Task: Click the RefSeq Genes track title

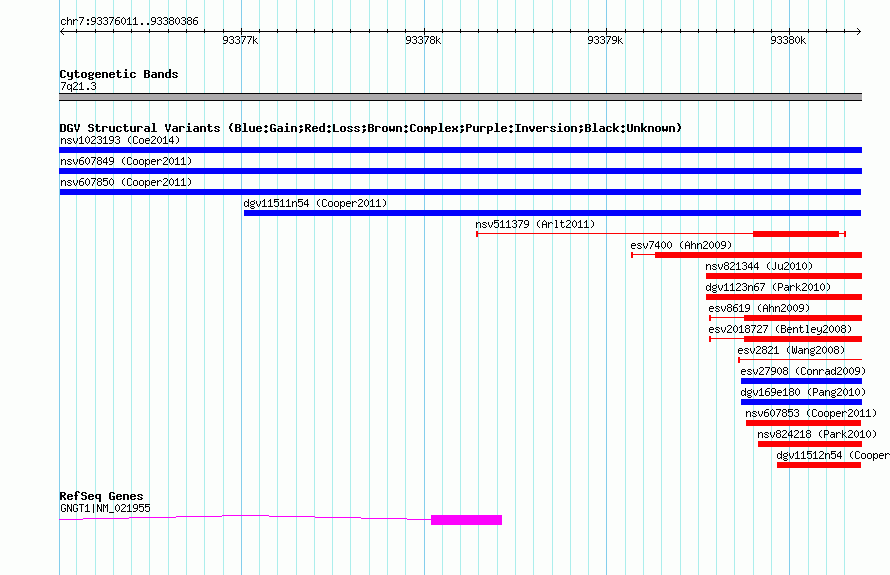Action: (101, 496)
